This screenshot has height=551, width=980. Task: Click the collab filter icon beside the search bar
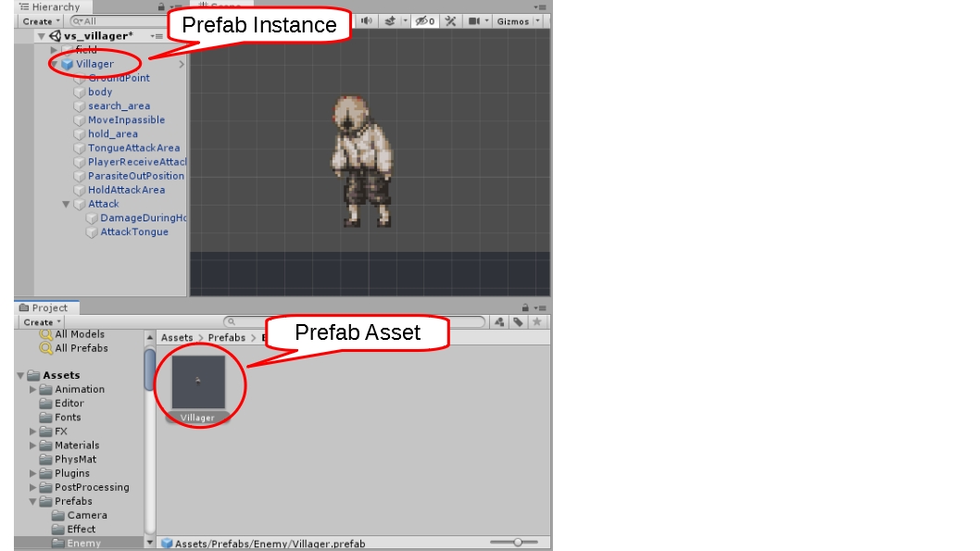pyautogui.click(x=499, y=321)
